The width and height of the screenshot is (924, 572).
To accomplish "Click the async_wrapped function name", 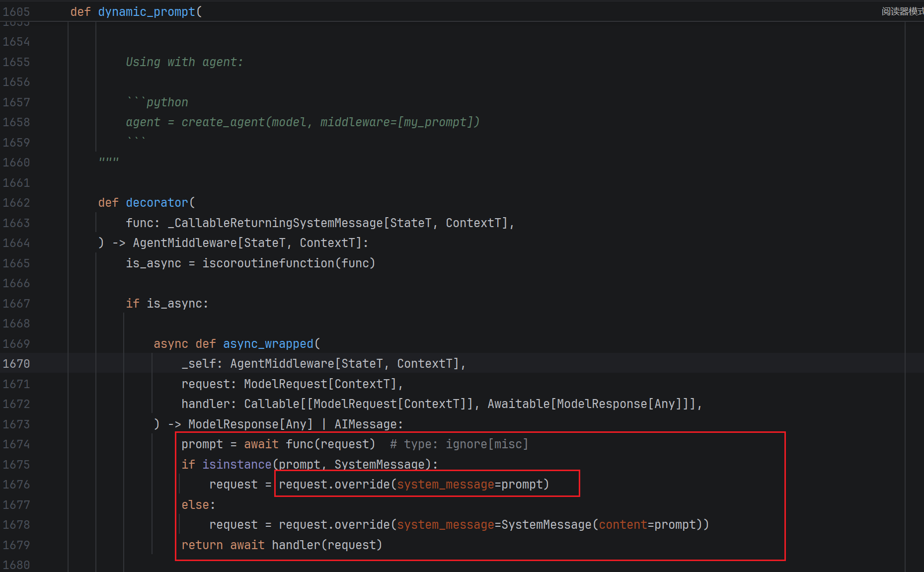I will (x=268, y=344).
